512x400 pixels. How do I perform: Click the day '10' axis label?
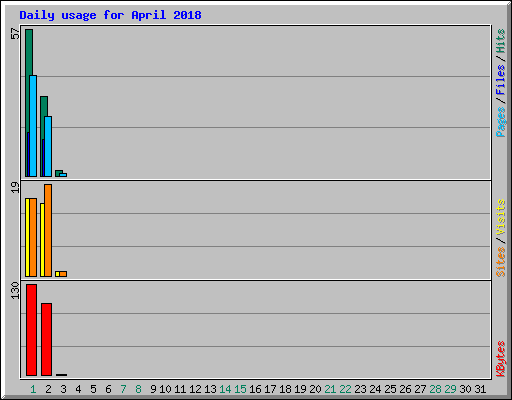coord(165,389)
